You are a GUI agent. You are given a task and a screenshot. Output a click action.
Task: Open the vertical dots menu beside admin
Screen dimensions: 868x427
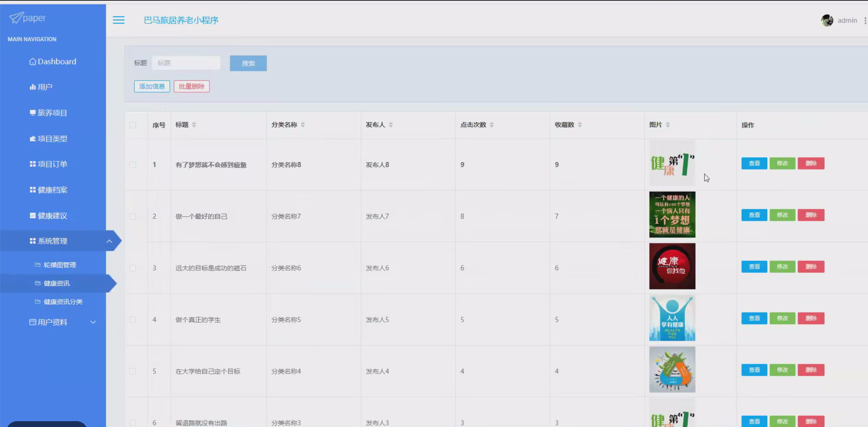coord(865,21)
